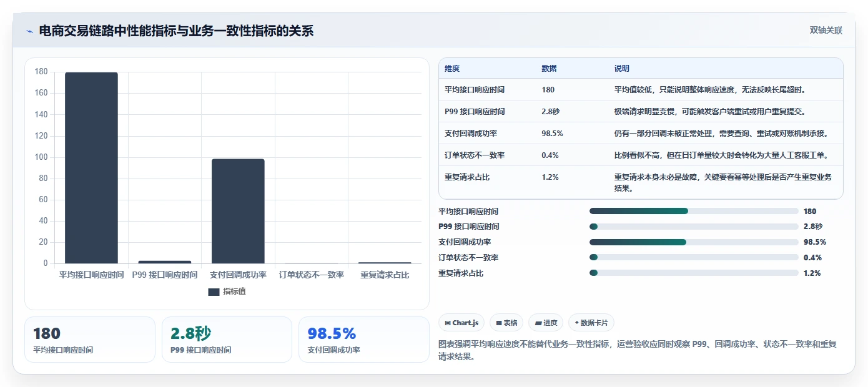Click the 1.2% value in the table
868x387 pixels.
point(550,177)
